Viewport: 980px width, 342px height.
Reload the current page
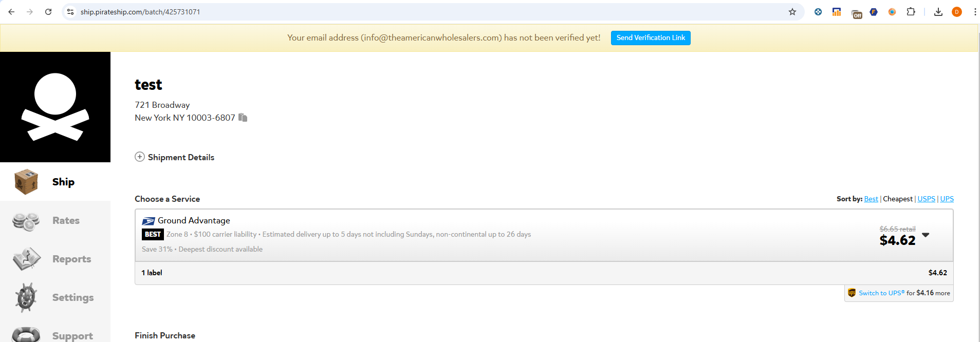[x=48, y=12]
